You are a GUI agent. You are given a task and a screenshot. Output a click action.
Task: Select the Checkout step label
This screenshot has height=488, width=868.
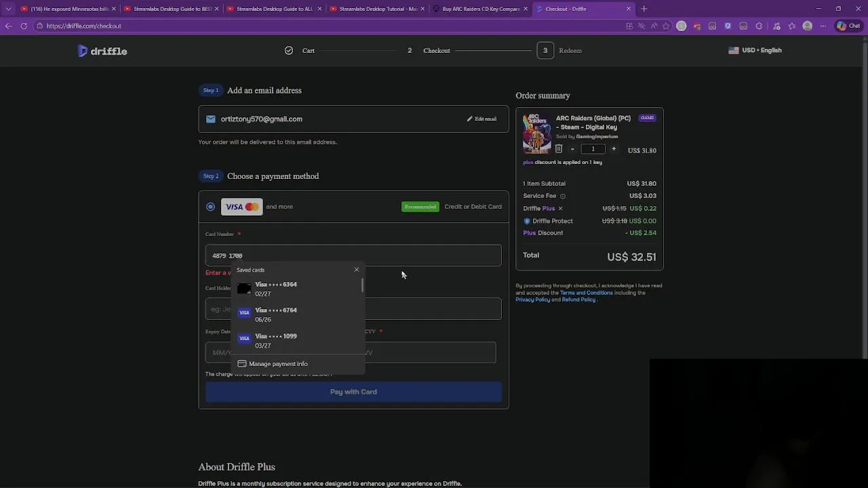pyautogui.click(x=437, y=50)
